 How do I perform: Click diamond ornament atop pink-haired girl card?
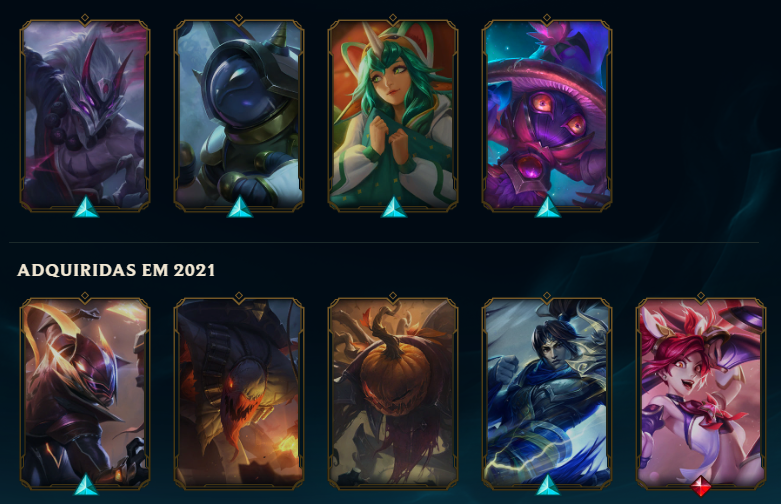coord(701,296)
